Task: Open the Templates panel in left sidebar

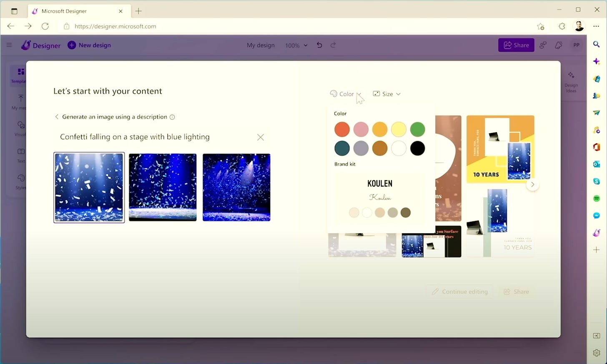Action: (18, 75)
